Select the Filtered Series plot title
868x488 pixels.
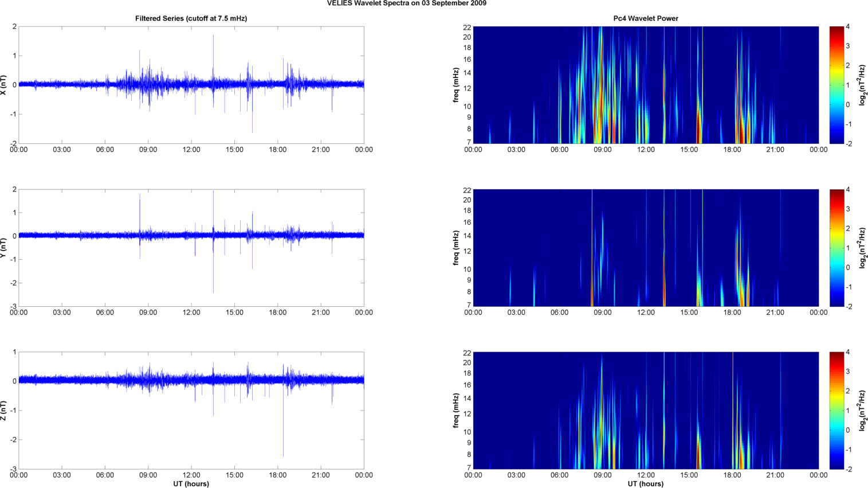pyautogui.click(x=191, y=18)
